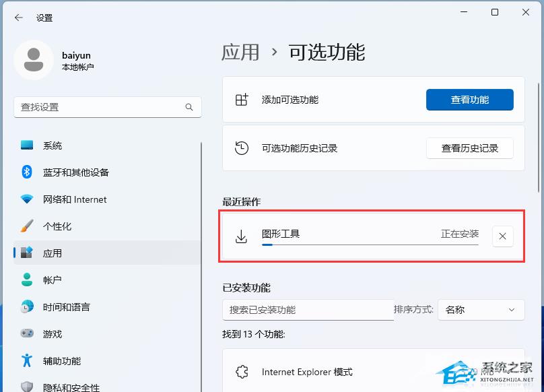Open 帐户 settings
The width and height of the screenshot is (544, 392).
[x=107, y=280]
